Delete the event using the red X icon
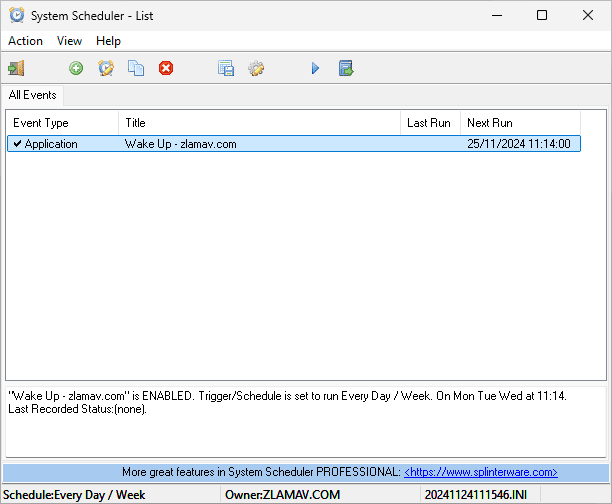612x504 pixels. coord(166,68)
